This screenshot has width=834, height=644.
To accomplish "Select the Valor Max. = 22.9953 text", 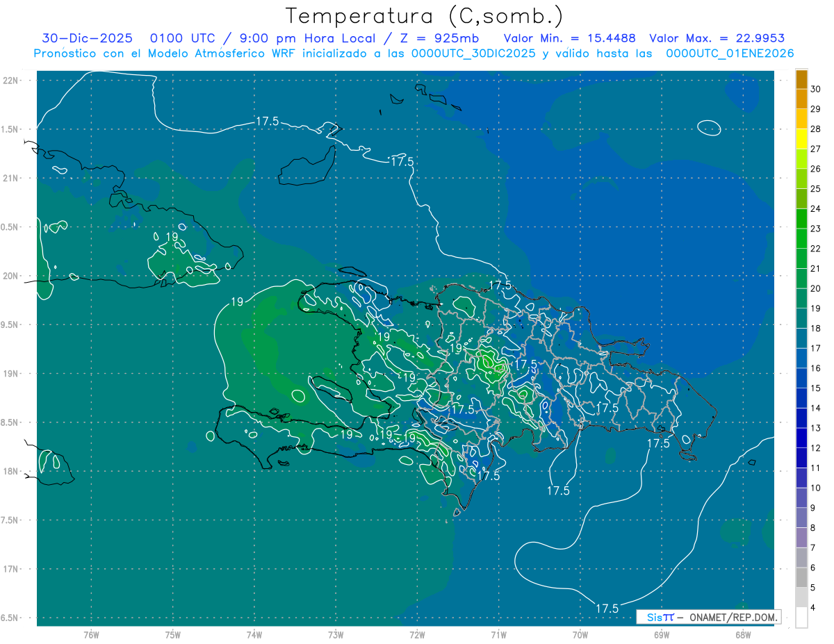I will tap(717, 38).
